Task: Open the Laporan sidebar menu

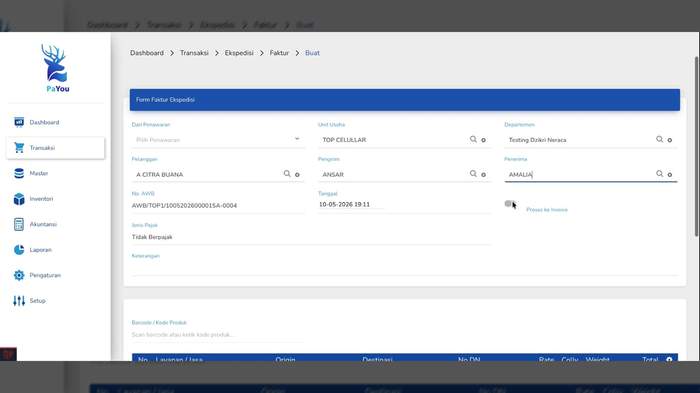Action: coord(40,250)
